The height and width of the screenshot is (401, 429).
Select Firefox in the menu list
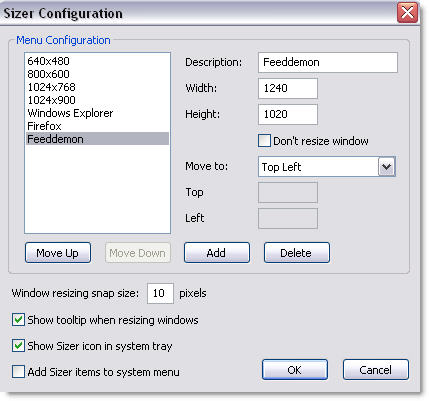point(97,126)
